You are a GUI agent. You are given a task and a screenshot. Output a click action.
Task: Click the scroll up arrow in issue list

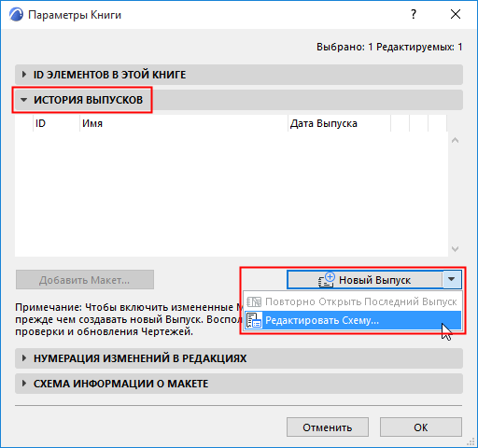coord(456,141)
